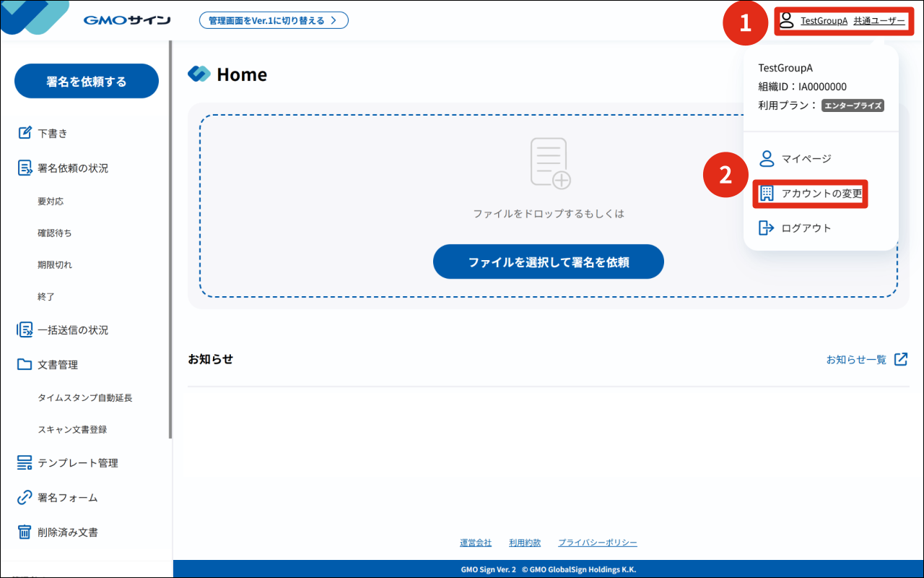The image size is (924, 578).
Task: Click the 署名依頼の状況 document icon
Action: pyautogui.click(x=25, y=168)
